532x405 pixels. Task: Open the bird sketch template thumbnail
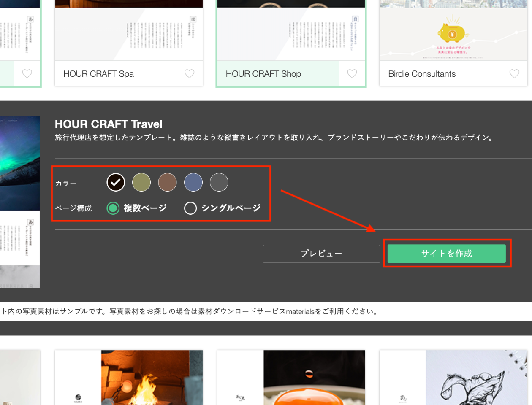pos(453,377)
